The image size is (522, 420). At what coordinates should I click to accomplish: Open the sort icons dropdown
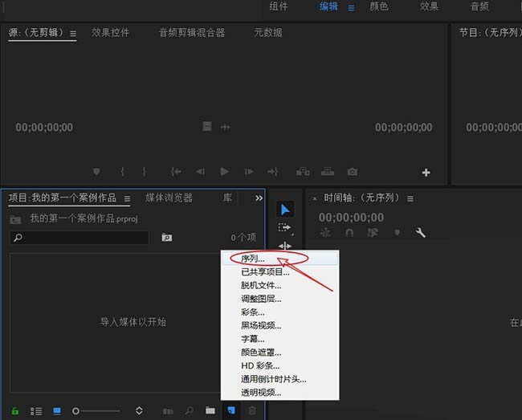click(139, 410)
